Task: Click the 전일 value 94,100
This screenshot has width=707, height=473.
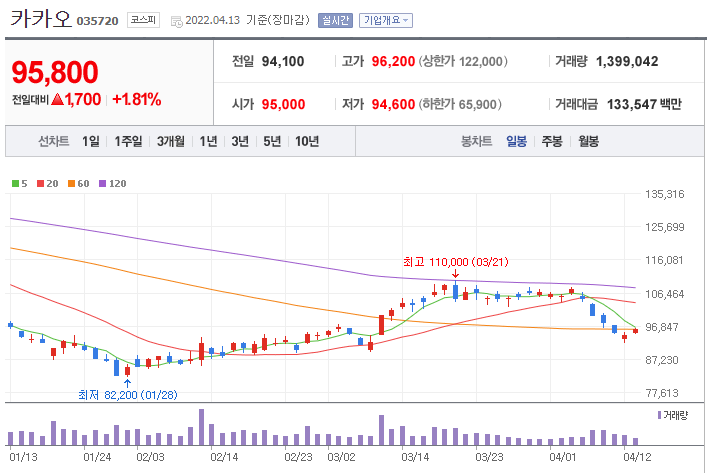Action: tap(283, 61)
